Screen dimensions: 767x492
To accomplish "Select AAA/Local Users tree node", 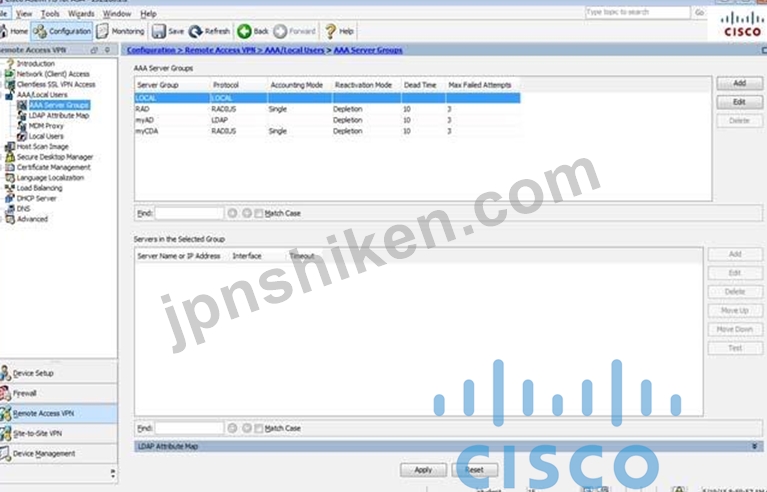I will click(x=42, y=94).
